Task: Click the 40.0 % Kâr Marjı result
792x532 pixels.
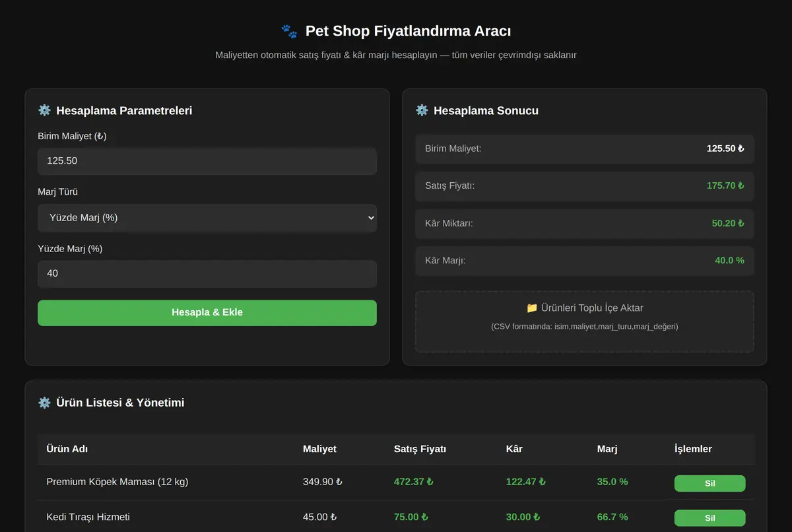Action: click(729, 260)
